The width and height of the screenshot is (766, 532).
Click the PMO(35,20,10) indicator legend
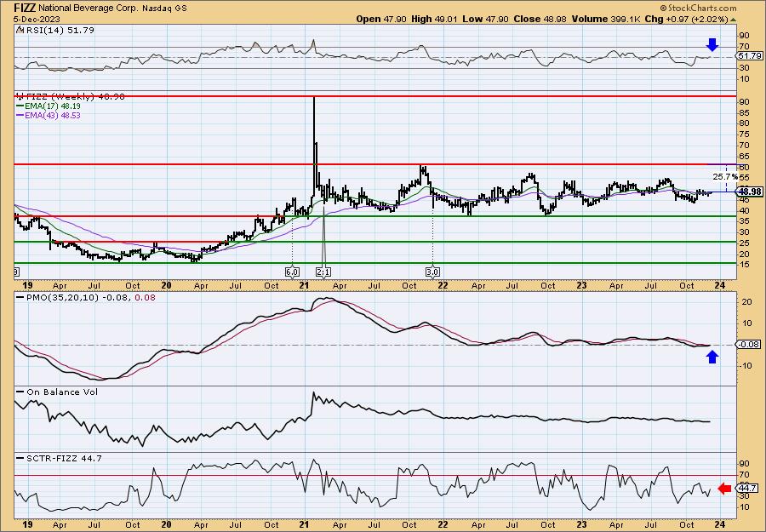85,297
